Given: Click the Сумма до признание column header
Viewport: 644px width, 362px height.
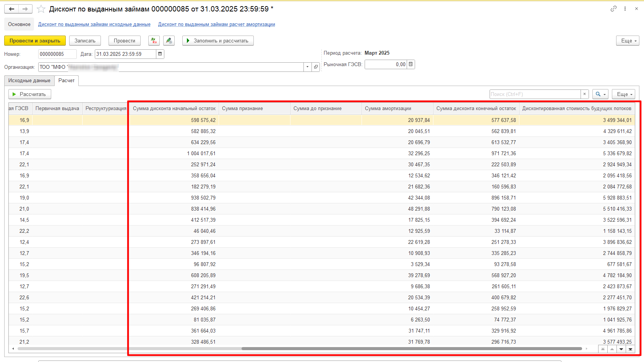Looking at the screenshot, I should 326,109.
